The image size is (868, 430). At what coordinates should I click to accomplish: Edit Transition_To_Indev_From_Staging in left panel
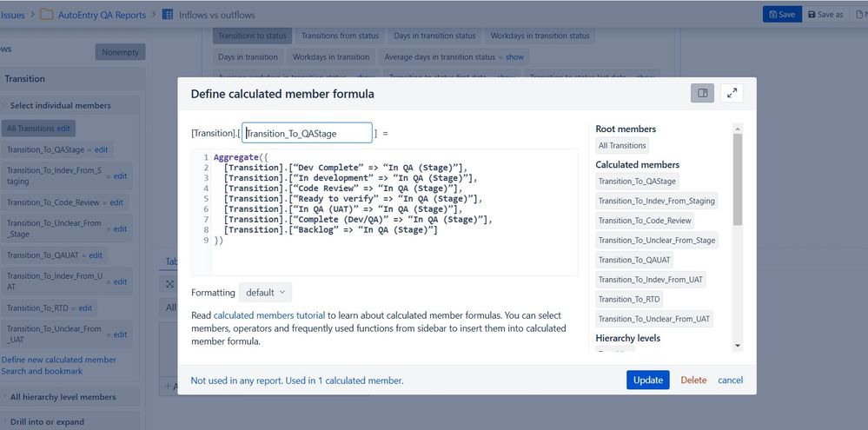[x=120, y=176]
